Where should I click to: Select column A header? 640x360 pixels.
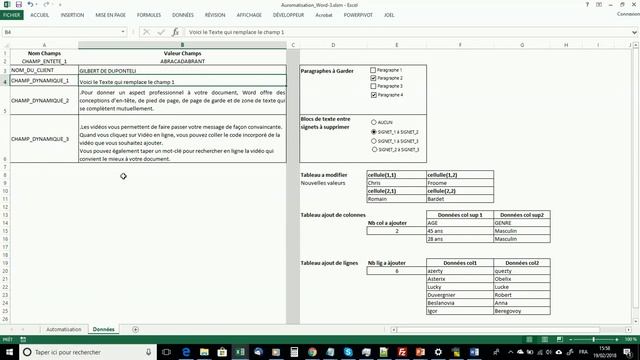pos(44,45)
